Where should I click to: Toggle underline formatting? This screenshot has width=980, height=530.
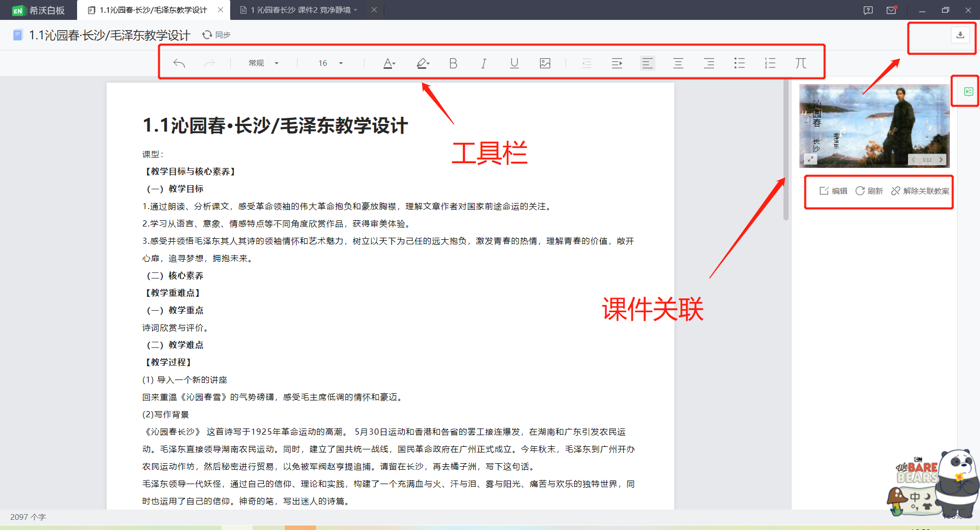coord(514,63)
